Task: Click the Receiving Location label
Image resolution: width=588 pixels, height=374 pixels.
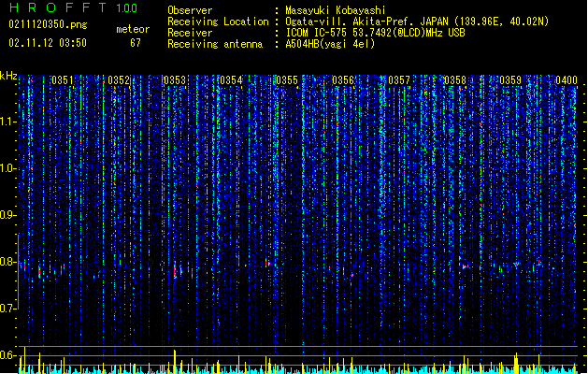Action: point(218,22)
